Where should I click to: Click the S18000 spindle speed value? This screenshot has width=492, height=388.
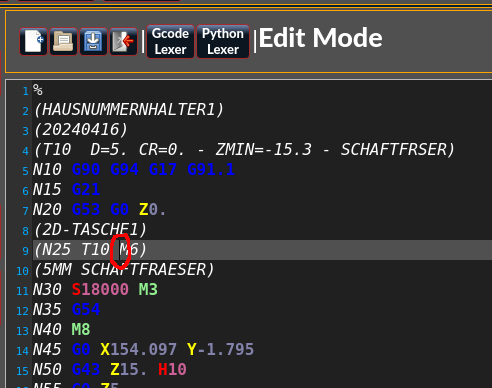pos(100,290)
